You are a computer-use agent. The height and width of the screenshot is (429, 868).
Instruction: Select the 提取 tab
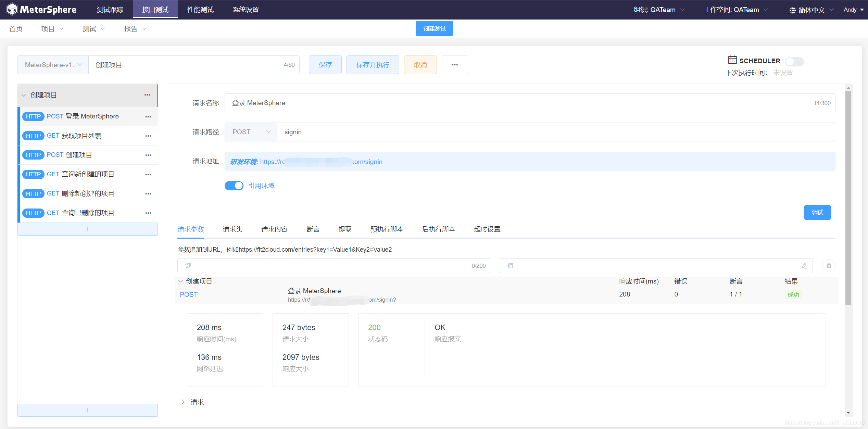(x=345, y=229)
